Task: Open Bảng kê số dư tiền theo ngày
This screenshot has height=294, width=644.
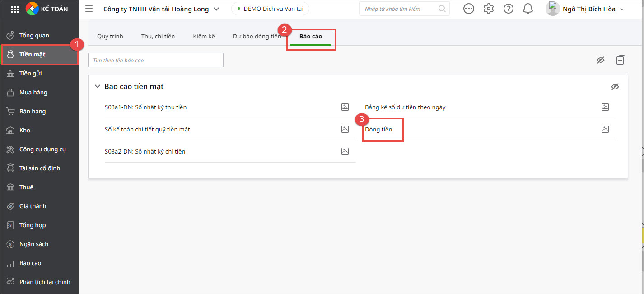Action: [405, 107]
